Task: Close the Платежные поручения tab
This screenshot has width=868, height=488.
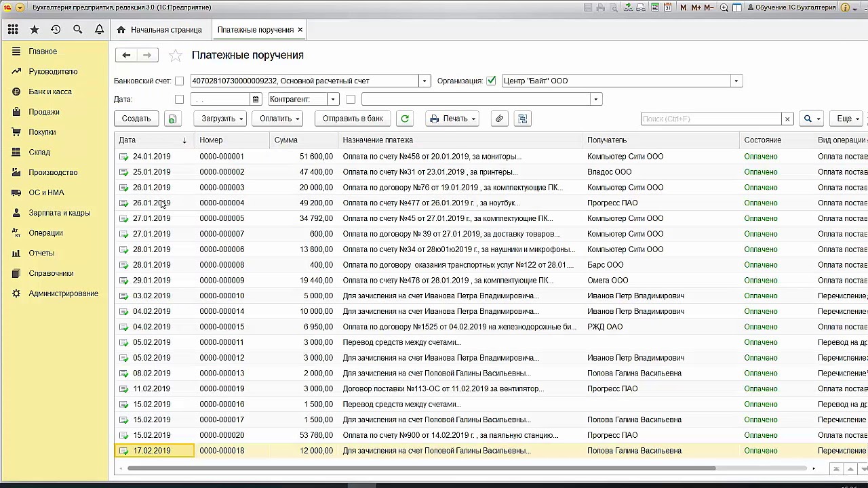Action: click(x=300, y=30)
